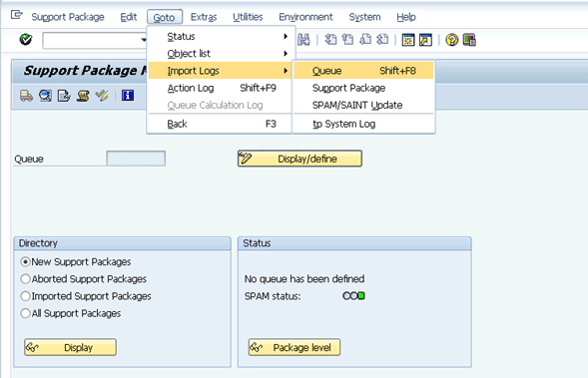This screenshot has height=378, width=588.
Task: Click the document log icon in application toolbar
Action: 64,96
